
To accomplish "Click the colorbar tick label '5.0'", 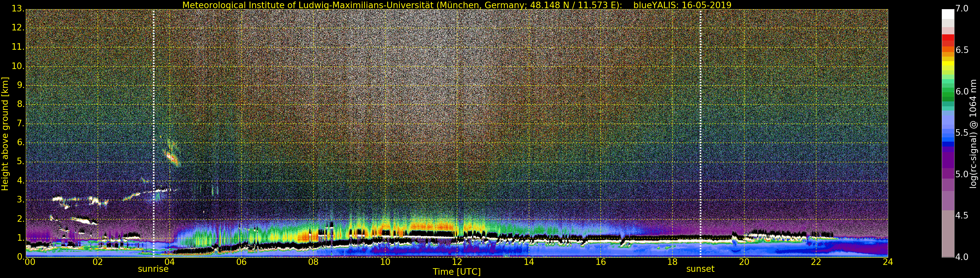I will tap(962, 174).
